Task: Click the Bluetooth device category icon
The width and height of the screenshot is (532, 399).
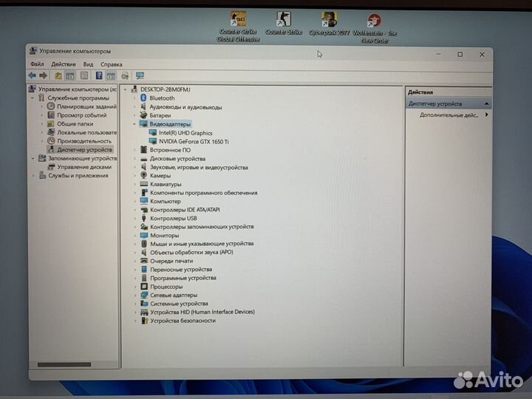Action: click(143, 98)
